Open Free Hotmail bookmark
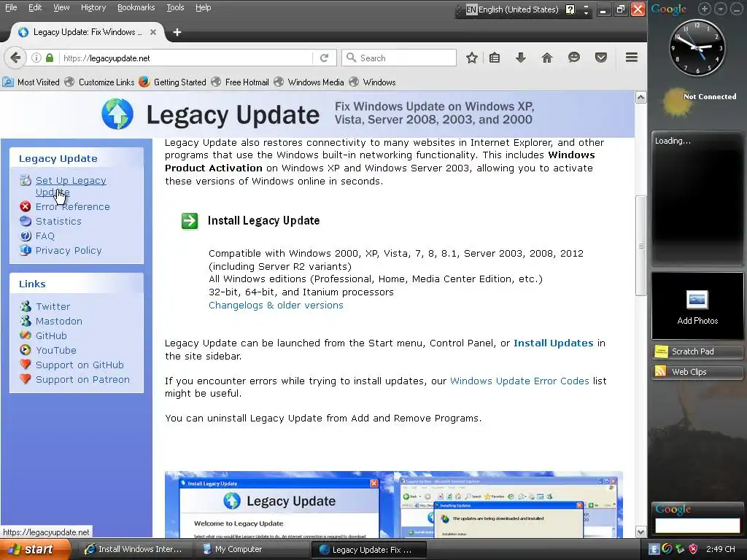Screen dimensions: 747x560 point(240,82)
